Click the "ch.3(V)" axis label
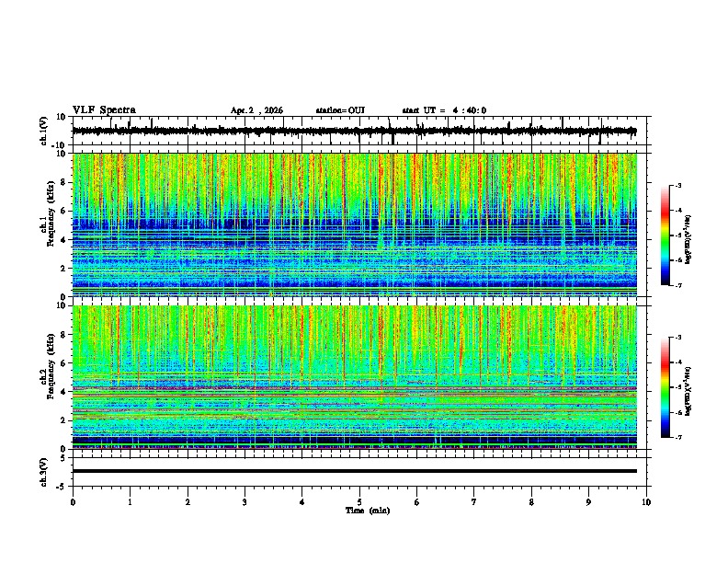Screen dimensions: 728x563 coord(44,472)
